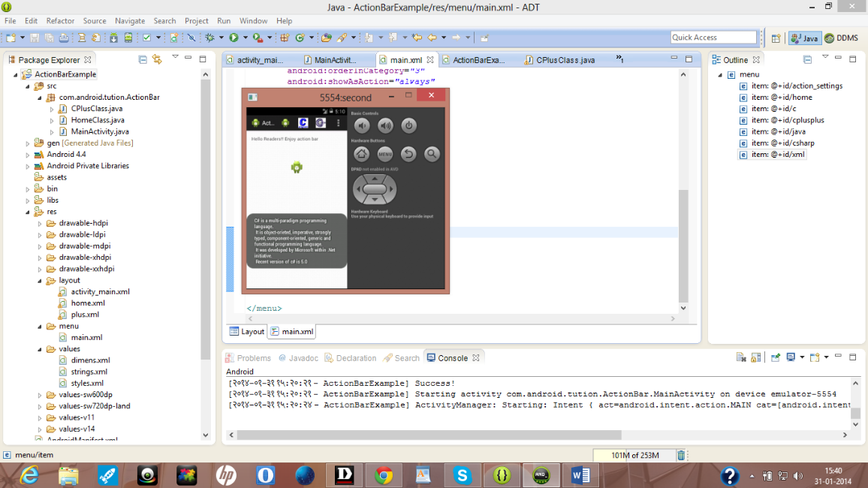This screenshot has width=868, height=488.
Task: Click the editor vertical scrollbar thumb
Action: (x=683, y=246)
